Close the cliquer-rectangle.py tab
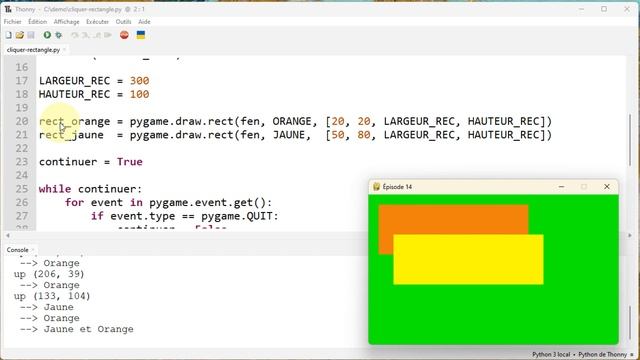 pyautogui.click(x=64, y=50)
